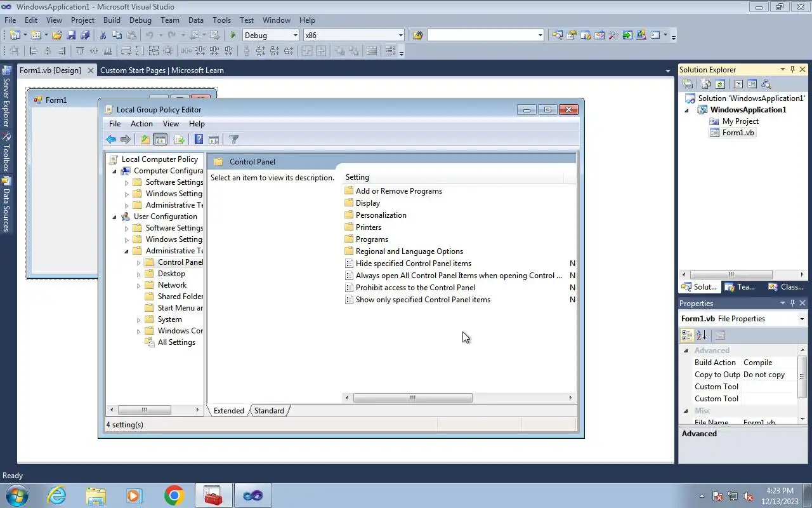
Task: Click New Project icon in toolbar
Action: click(x=15, y=36)
